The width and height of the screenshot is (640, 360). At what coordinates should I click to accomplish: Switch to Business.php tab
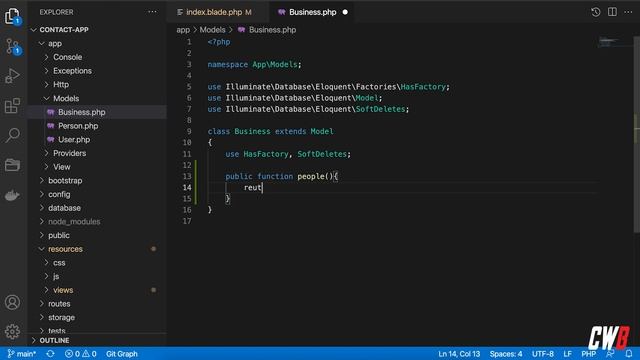(313, 12)
